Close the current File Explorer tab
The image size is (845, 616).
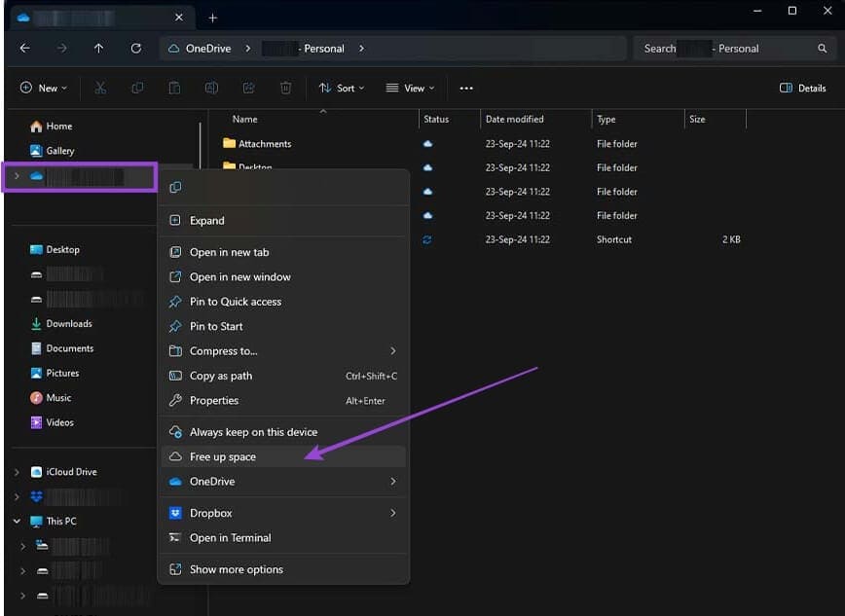[x=179, y=18]
